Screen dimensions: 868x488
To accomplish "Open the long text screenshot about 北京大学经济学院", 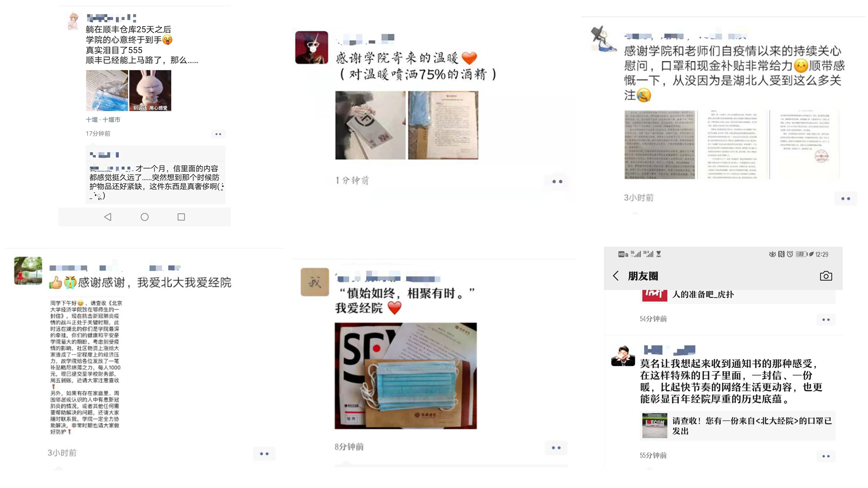I will click(x=86, y=367).
